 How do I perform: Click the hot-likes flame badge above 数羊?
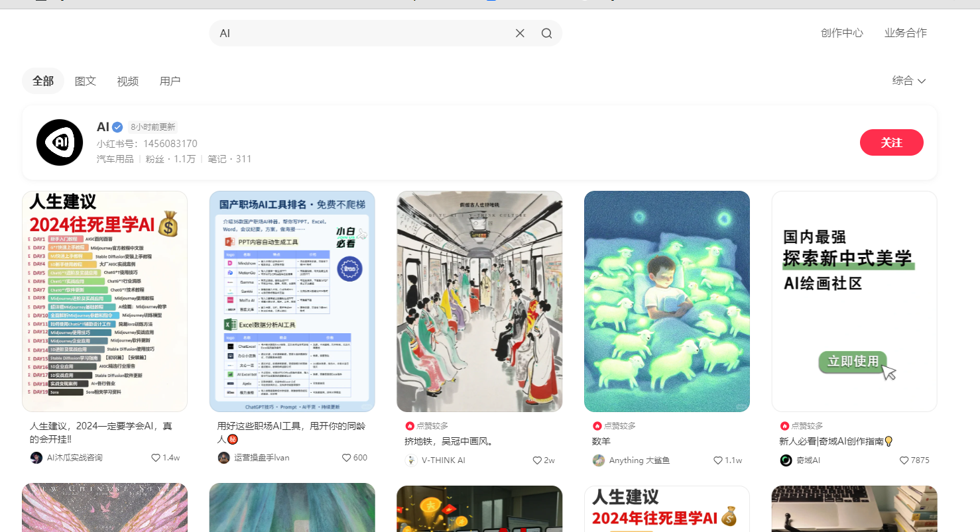pos(597,426)
